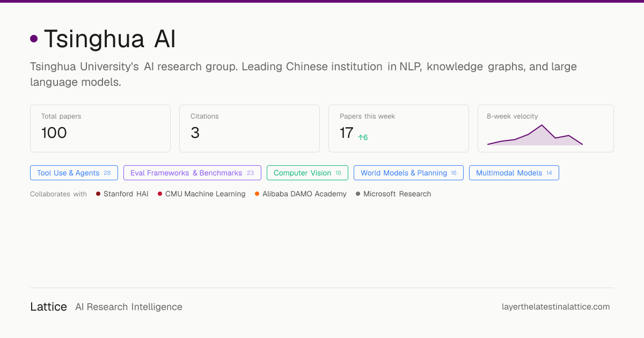
Task: Click the Total papers card
Action: 100,128
